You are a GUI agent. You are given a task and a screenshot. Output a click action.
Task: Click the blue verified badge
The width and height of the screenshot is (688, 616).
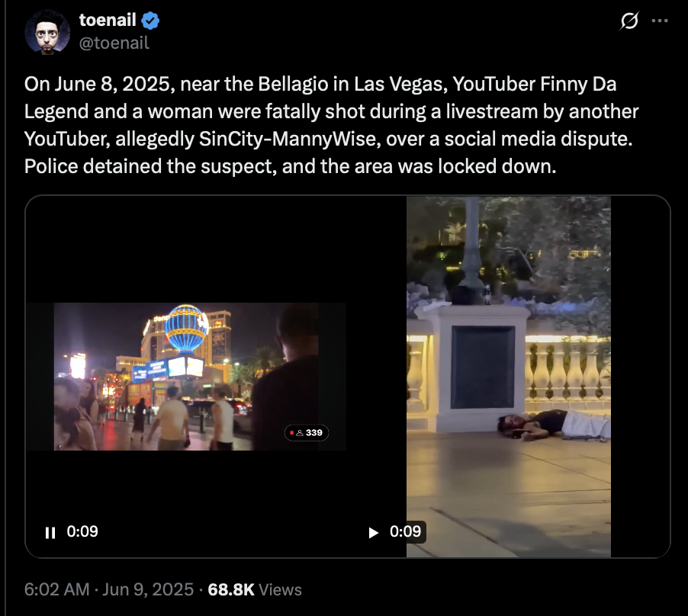tap(150, 21)
